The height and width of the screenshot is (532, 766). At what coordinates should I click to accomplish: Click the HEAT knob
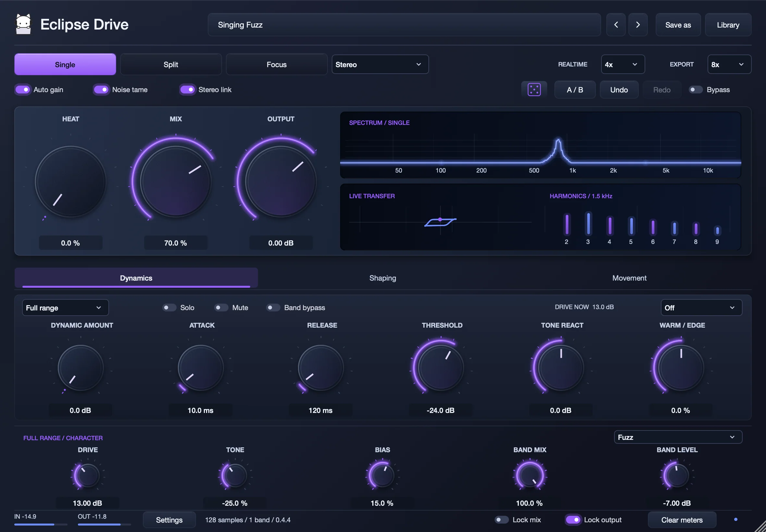click(x=70, y=182)
